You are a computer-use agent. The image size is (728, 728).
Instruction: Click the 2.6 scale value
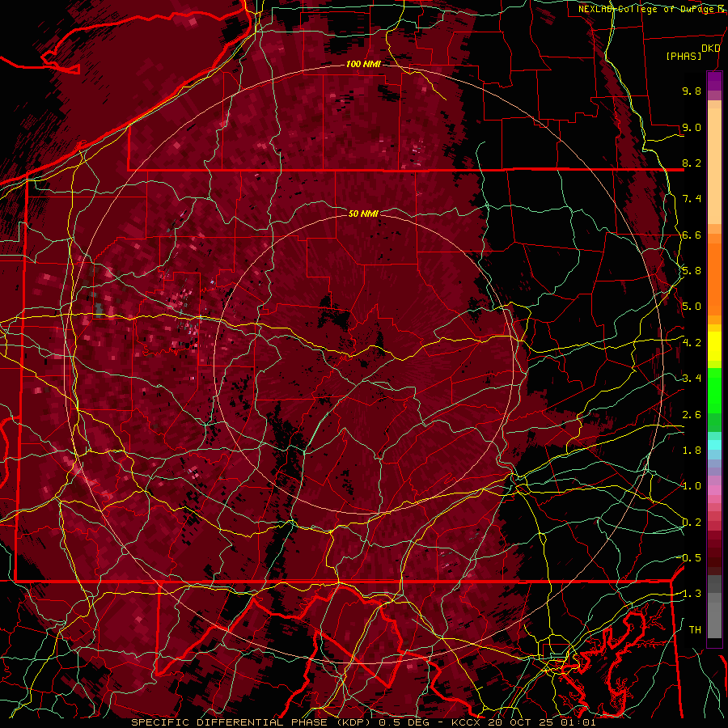tap(692, 415)
